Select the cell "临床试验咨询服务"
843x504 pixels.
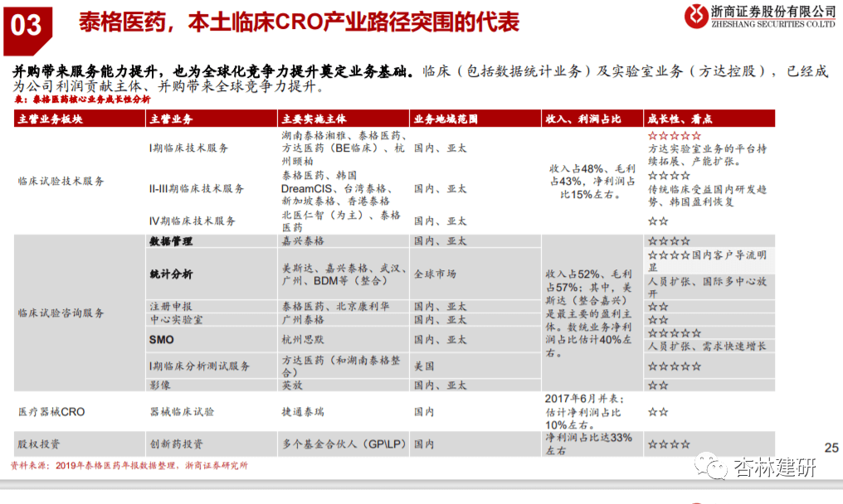point(61,313)
